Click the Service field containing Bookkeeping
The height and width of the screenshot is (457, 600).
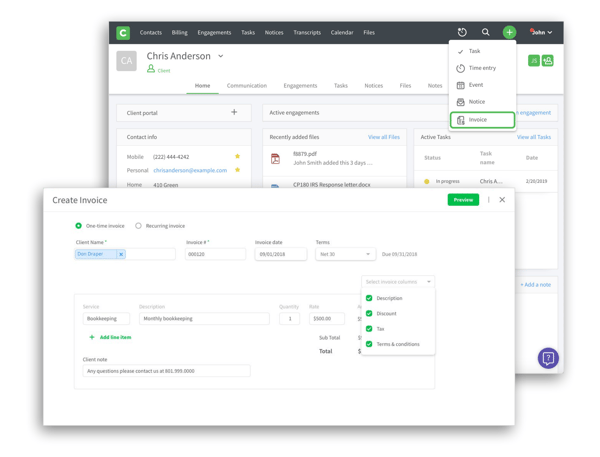click(x=106, y=318)
